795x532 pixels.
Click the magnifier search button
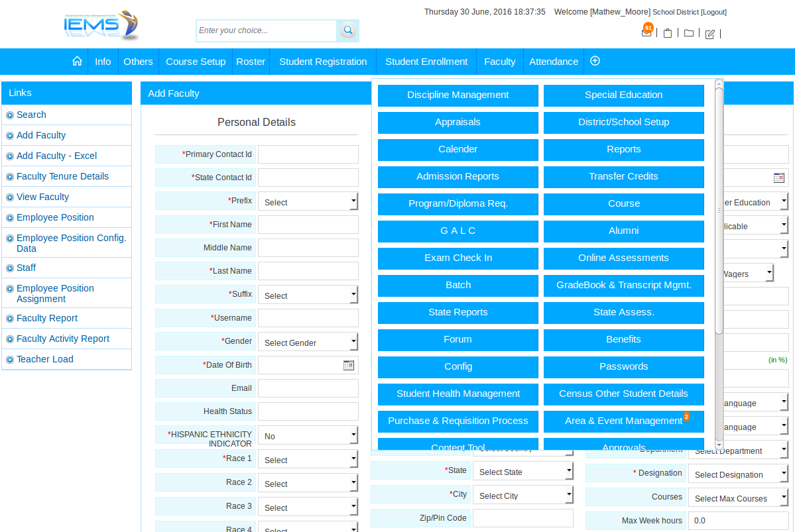(x=348, y=30)
